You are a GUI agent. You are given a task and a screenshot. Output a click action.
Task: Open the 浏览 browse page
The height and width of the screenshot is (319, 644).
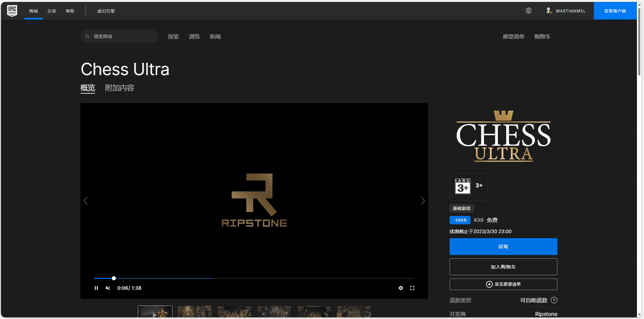(x=194, y=36)
